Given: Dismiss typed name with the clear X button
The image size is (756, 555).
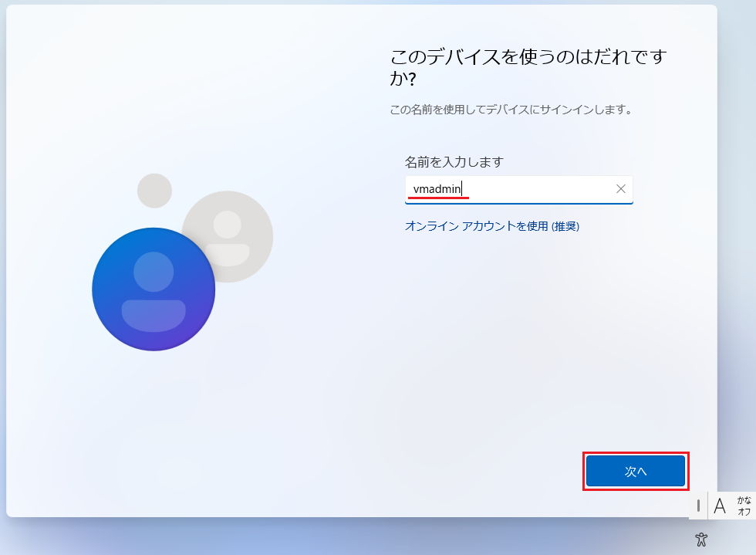Looking at the screenshot, I should click(621, 188).
